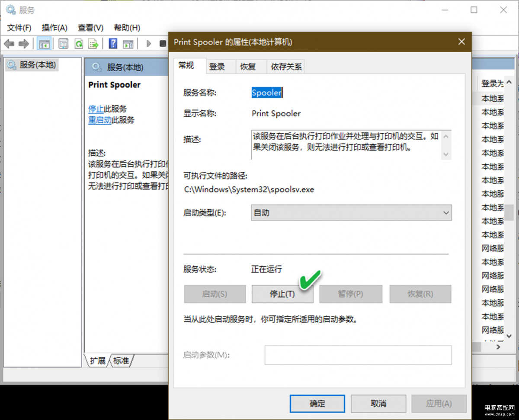Click the 取消 button

click(378, 403)
